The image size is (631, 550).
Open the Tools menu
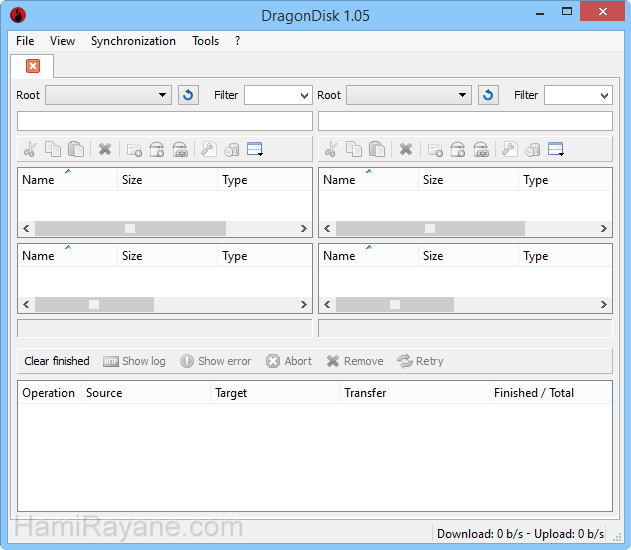click(x=205, y=41)
